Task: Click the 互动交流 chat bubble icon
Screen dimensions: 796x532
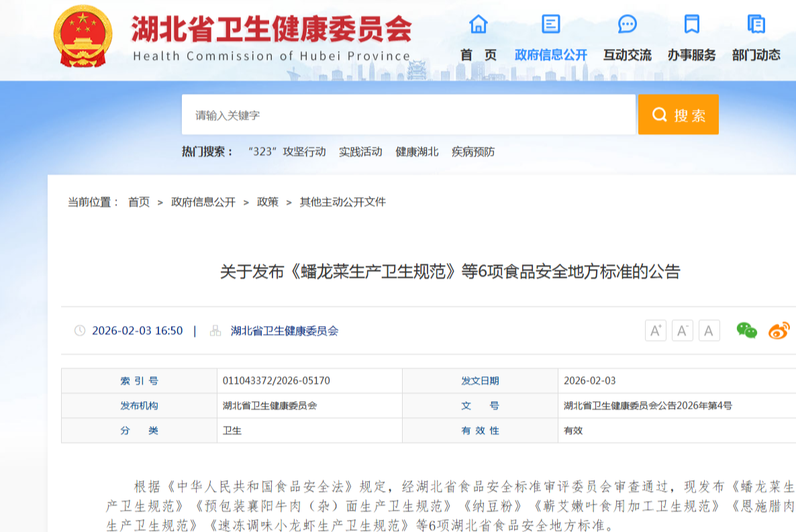Action: coord(627,24)
